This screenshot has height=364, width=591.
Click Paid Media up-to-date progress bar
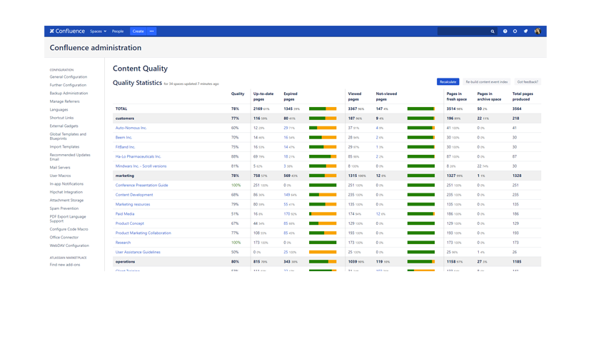coord(323,214)
